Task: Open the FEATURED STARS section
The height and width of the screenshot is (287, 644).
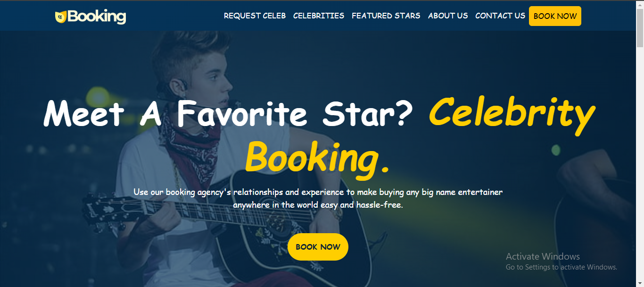Action: pos(386,16)
